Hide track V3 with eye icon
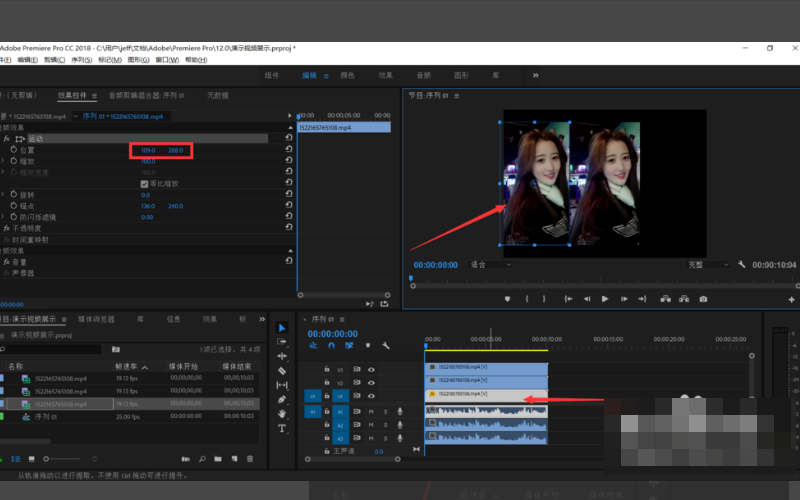Image resolution: width=800 pixels, height=500 pixels. [371, 369]
